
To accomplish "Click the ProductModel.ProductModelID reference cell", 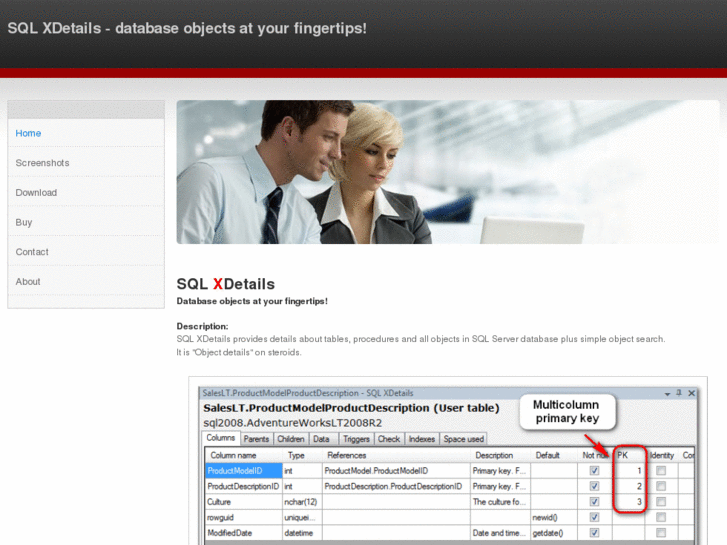I will coord(396,471).
